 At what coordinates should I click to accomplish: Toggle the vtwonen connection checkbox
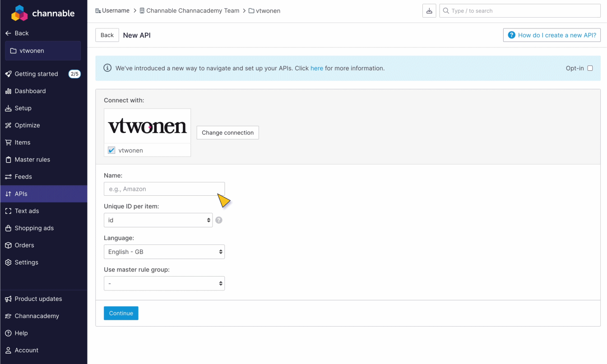point(111,150)
